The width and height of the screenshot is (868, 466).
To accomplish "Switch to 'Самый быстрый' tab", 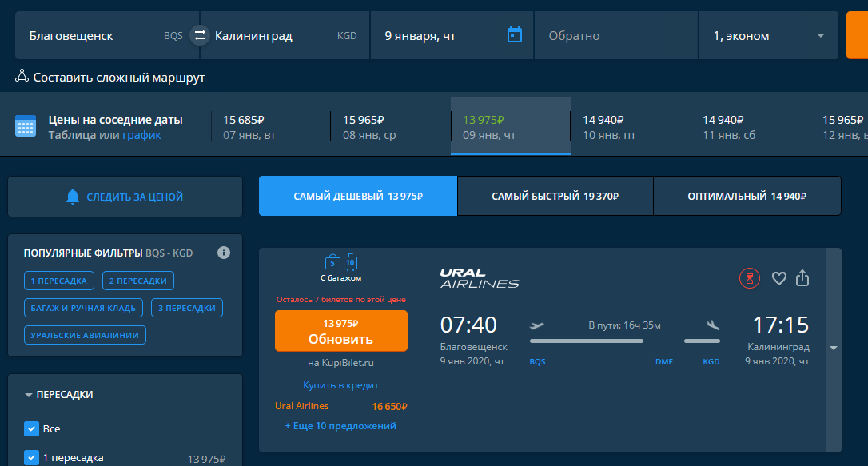I will (555, 196).
